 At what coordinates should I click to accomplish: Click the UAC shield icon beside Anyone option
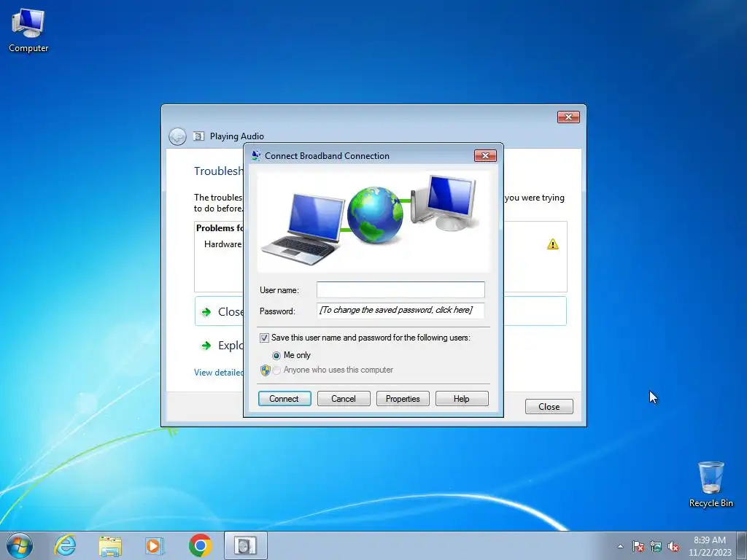266,370
